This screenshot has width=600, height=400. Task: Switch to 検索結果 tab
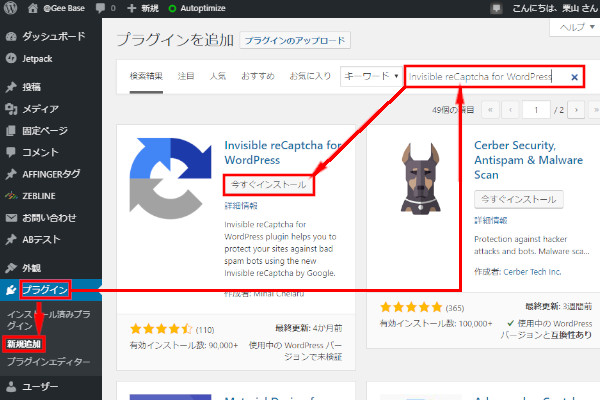[146, 76]
